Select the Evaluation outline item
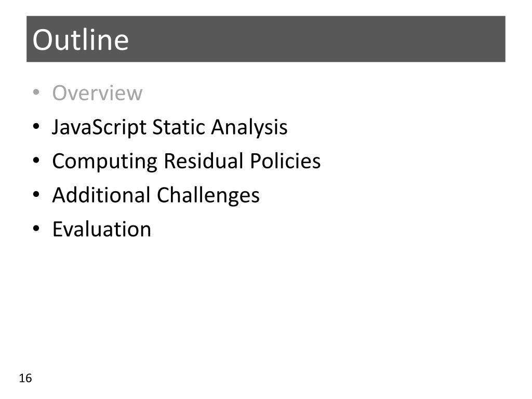This screenshot has height=399, width=532. coord(102,229)
